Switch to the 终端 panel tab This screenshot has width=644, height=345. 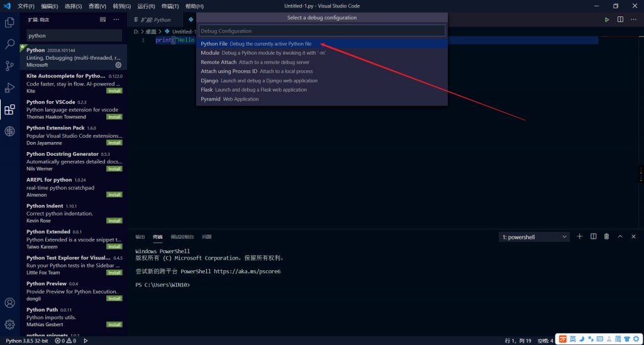(x=158, y=237)
